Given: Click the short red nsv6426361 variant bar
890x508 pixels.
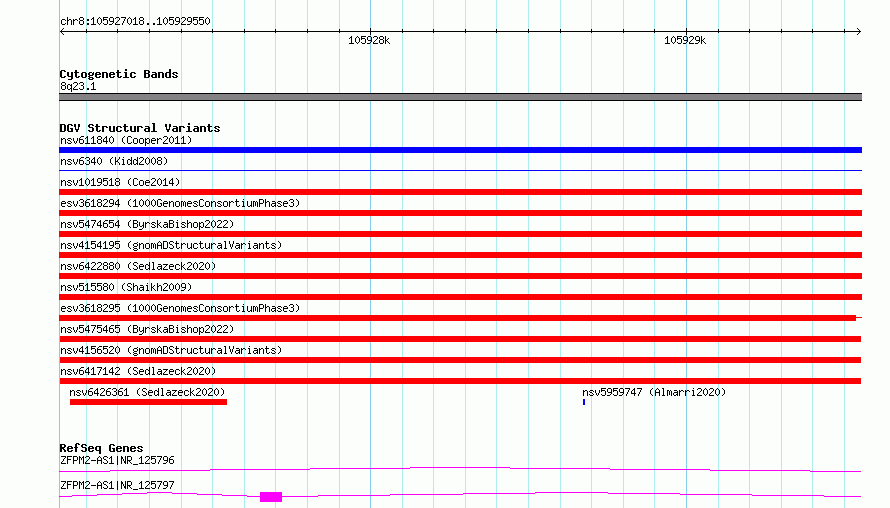Looking at the screenshot, I should pyautogui.click(x=148, y=402).
